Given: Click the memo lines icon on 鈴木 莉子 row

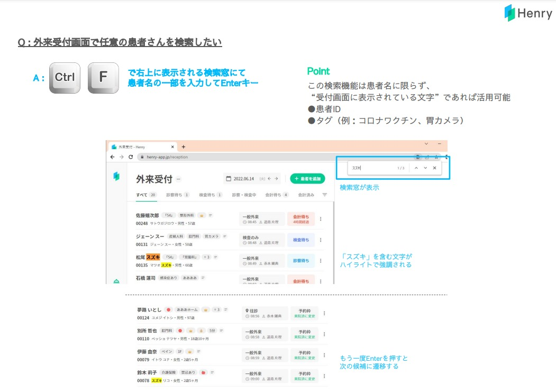Looking at the screenshot, I should (x=212, y=372).
